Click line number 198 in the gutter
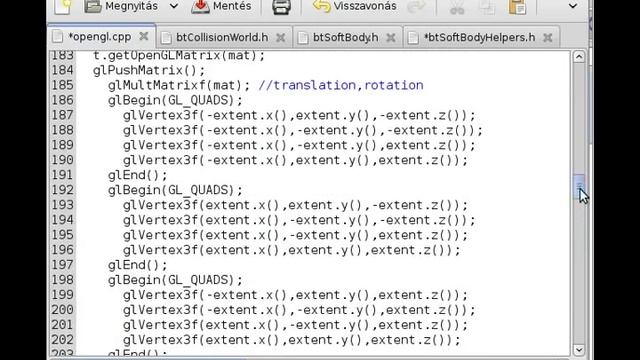This screenshot has height=360, width=640. tap(63, 280)
